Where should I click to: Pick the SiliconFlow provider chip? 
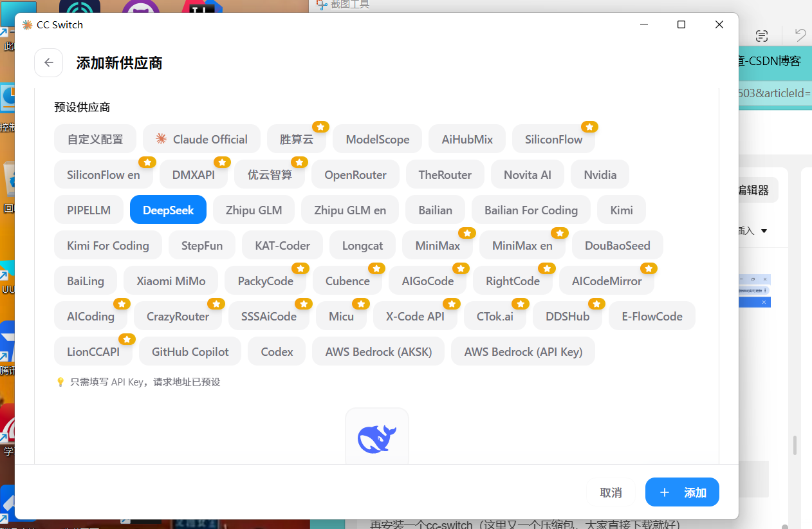[x=553, y=139]
